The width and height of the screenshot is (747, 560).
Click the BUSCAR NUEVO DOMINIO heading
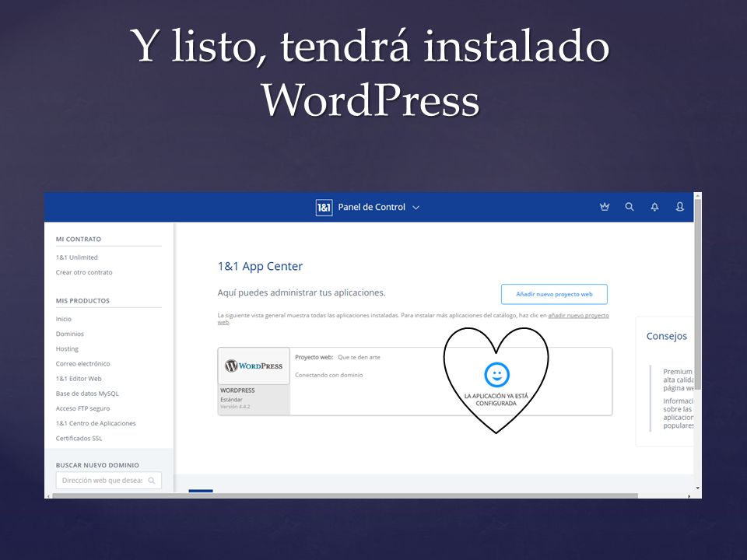(98, 465)
